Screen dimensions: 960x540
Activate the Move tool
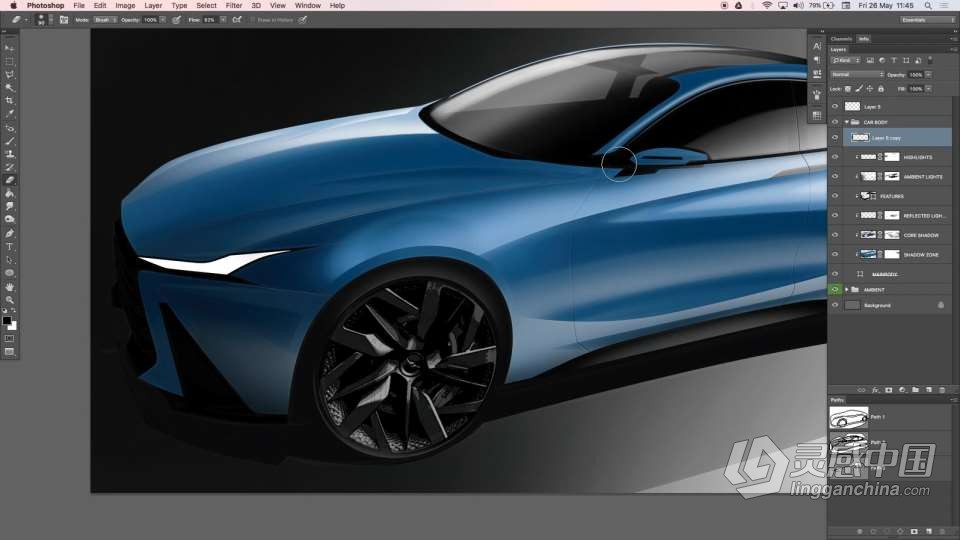tap(10, 48)
